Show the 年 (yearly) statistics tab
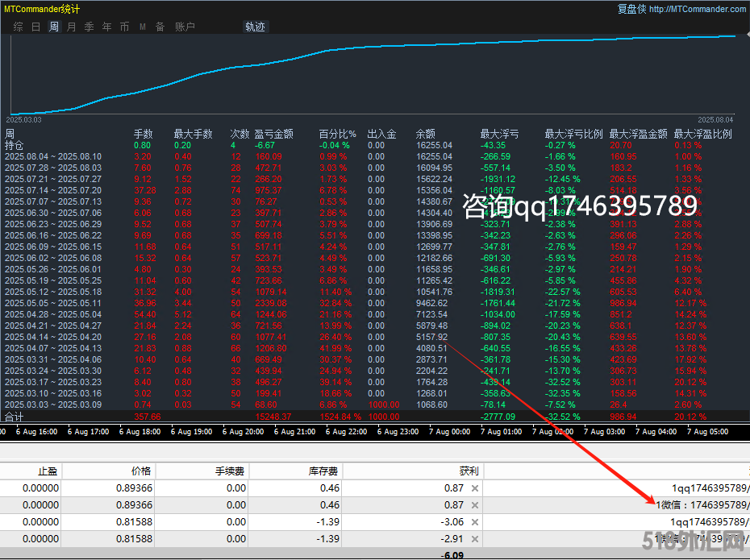 106,27
